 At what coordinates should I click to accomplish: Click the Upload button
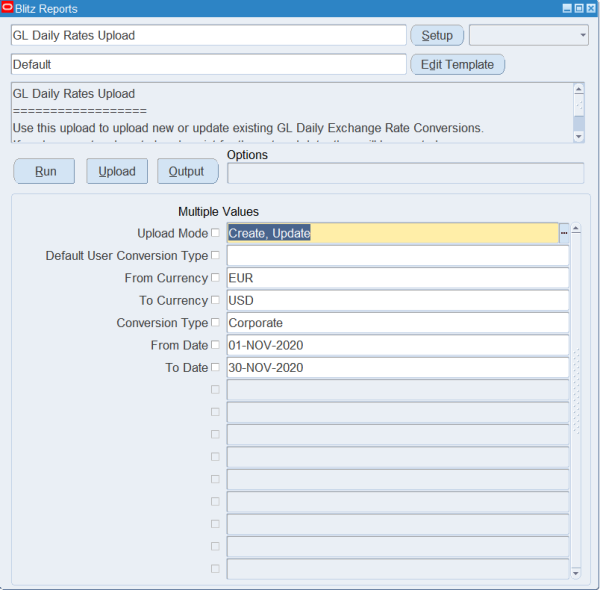point(117,171)
